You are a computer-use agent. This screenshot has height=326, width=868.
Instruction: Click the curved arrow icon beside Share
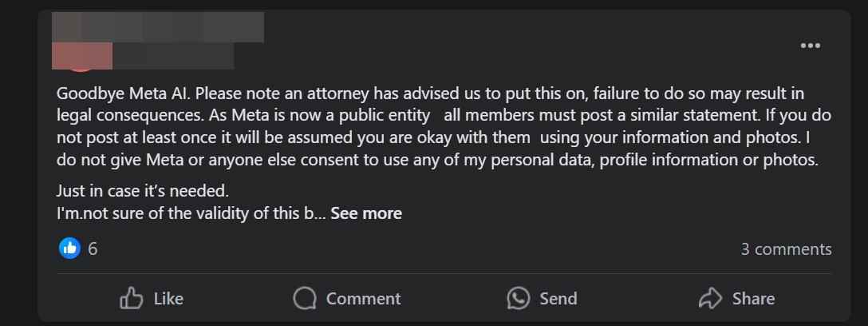tap(709, 299)
